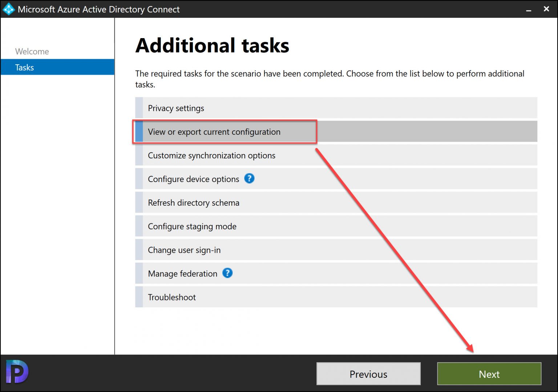Close the Azure AD Connect window
This screenshot has width=558, height=392.
tap(546, 9)
